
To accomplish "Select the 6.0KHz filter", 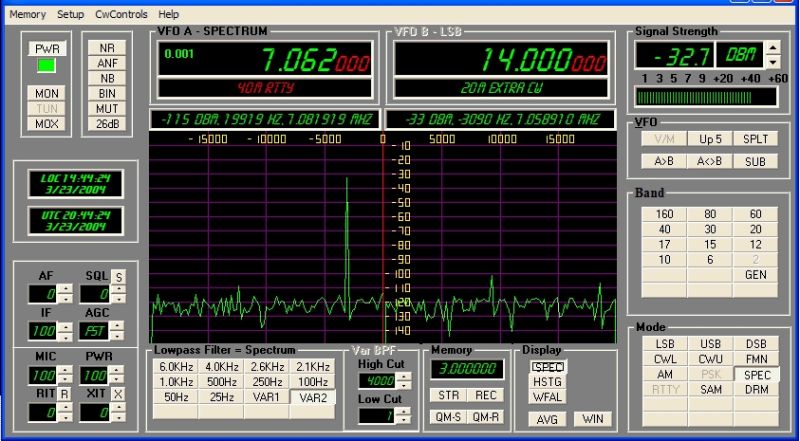I will pos(176,366).
